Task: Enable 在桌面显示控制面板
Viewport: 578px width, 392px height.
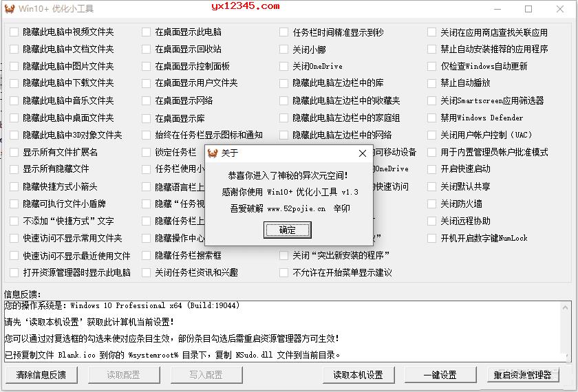Action: 147,66
